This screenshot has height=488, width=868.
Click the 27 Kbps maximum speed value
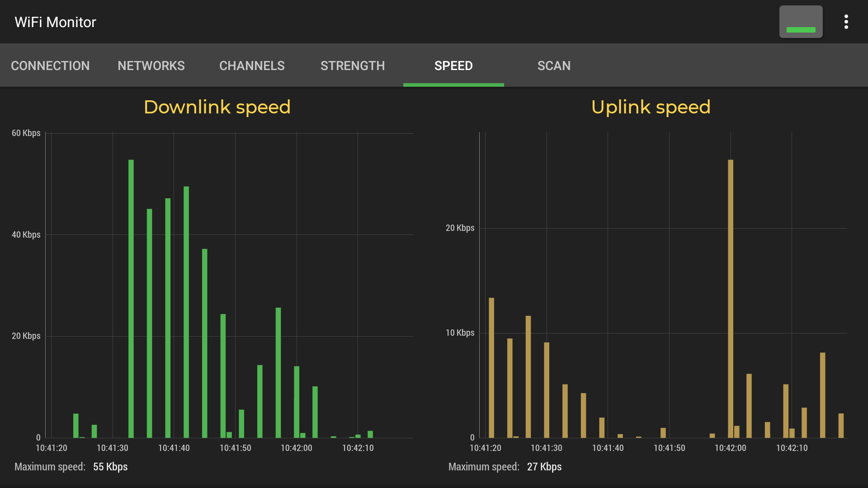544,467
